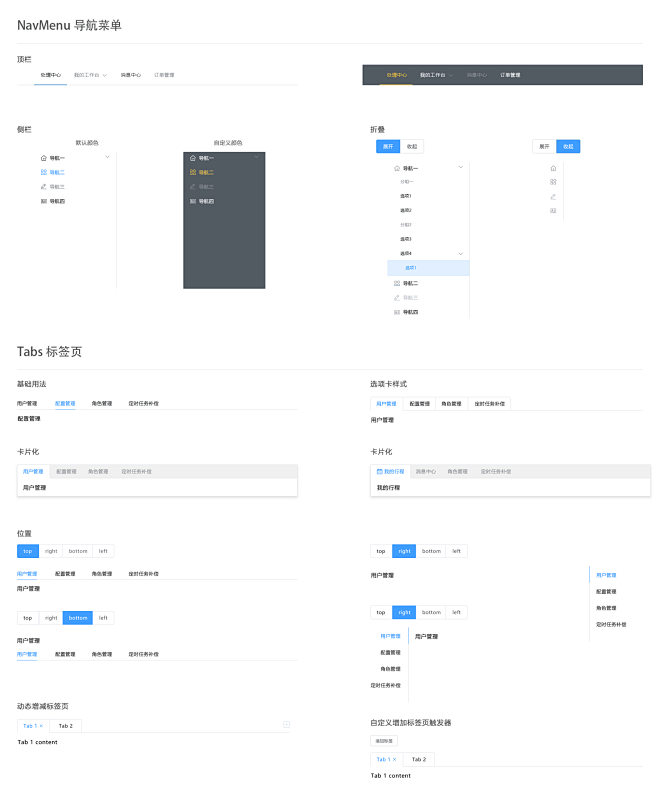
Task: Toggle the 选项4 submenu chevron
Action: pyautogui.click(x=460, y=254)
